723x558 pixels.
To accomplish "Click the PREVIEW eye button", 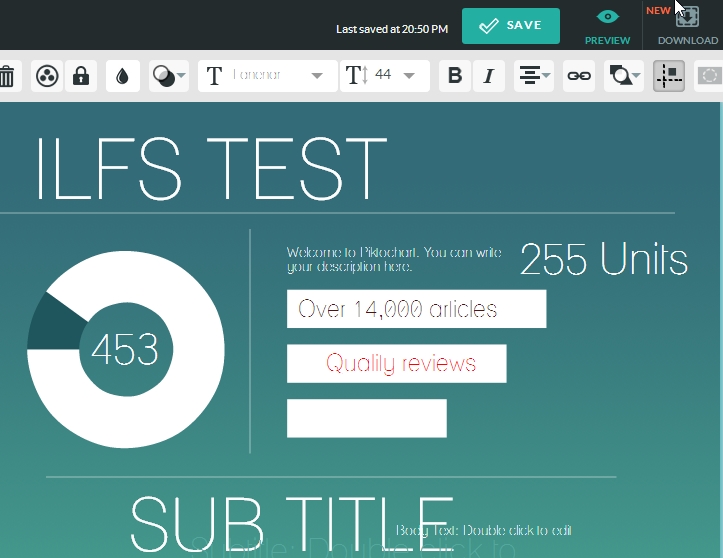I will click(607, 27).
